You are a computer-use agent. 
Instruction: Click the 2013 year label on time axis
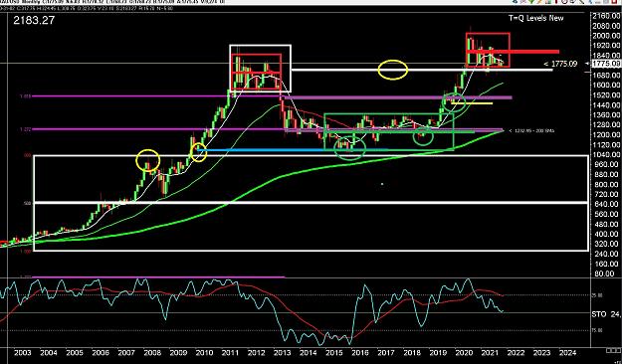(282, 352)
